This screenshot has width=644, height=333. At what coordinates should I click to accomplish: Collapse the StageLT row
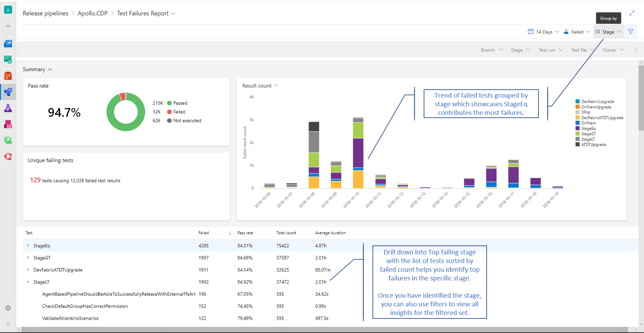[x=28, y=282]
